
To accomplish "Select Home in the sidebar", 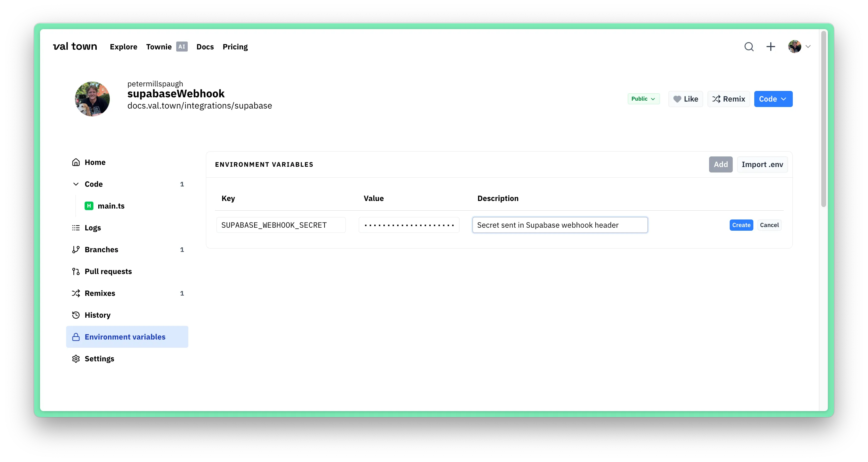I will point(95,162).
